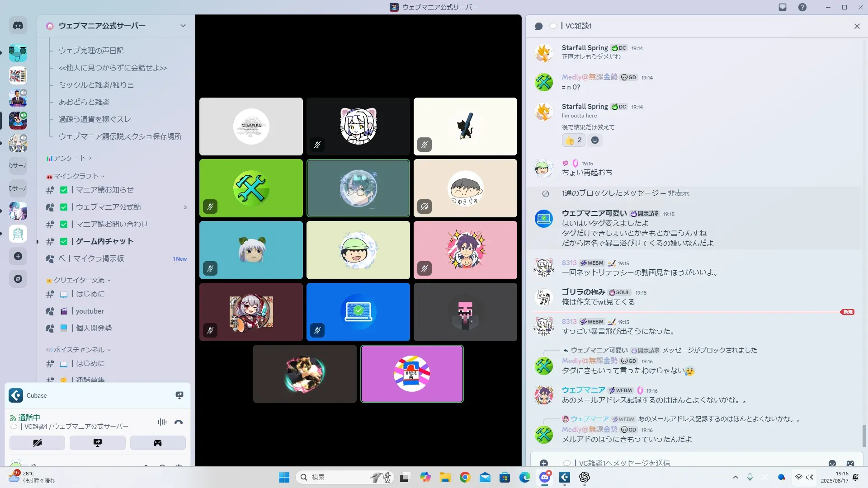Open noise suppression waveform icon
Viewport: 868px width, 488px height.
click(x=162, y=422)
